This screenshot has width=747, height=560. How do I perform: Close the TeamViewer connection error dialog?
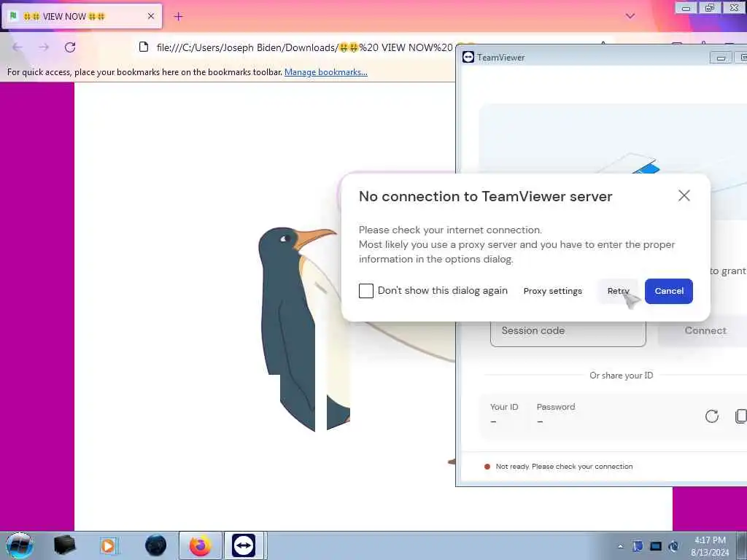pos(684,195)
